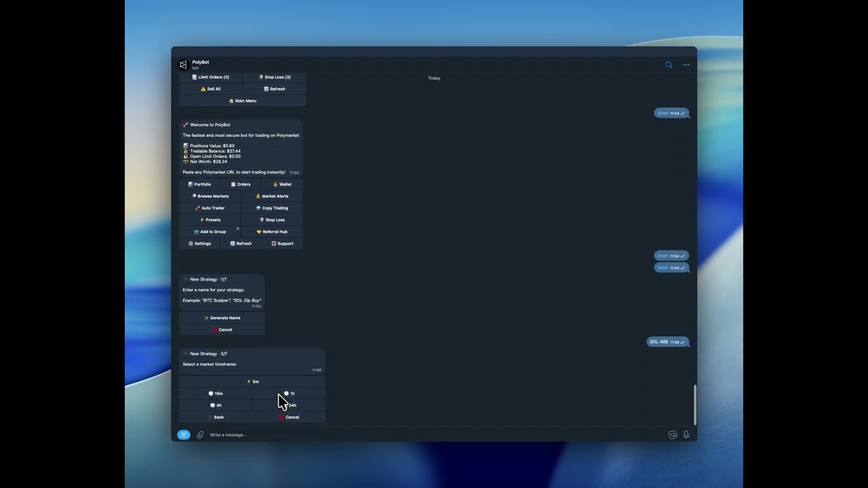Open the PolyBot avatar icon in header

[182, 64]
